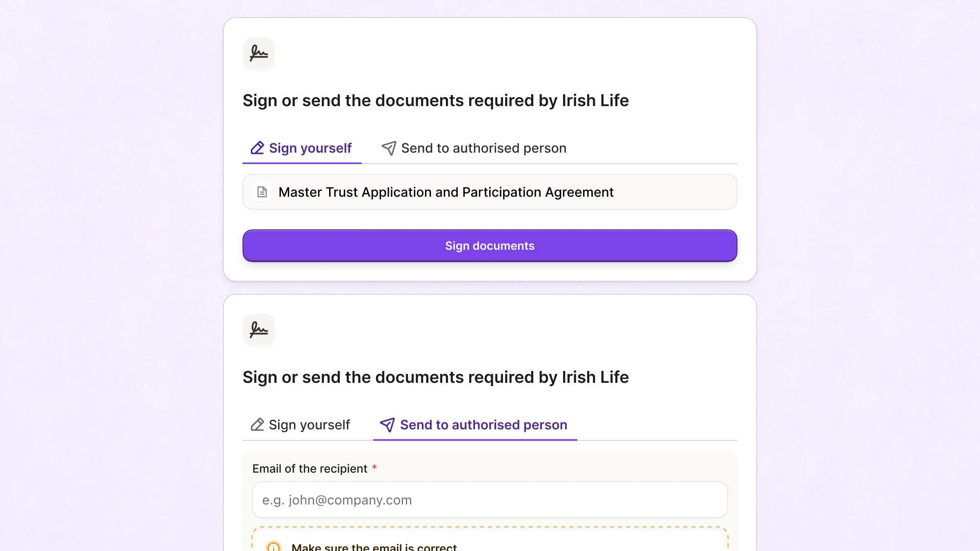Click the red required asterisk next to the email label
Image resolution: width=980 pixels, height=551 pixels.
click(374, 467)
